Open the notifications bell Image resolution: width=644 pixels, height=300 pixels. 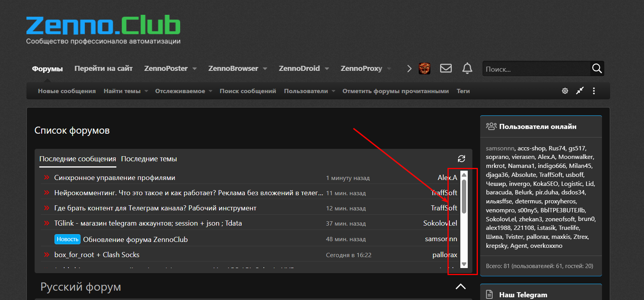point(467,69)
